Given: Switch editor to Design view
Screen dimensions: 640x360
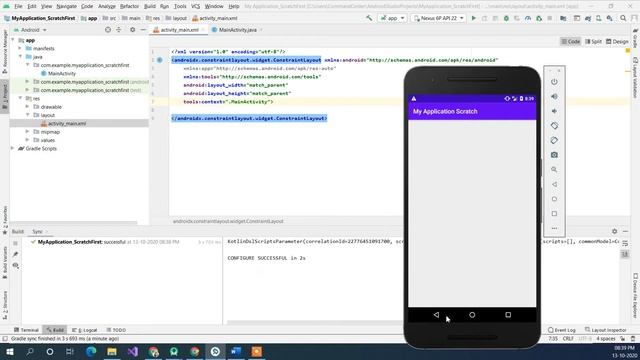Looking at the screenshot, I should click(x=617, y=42).
